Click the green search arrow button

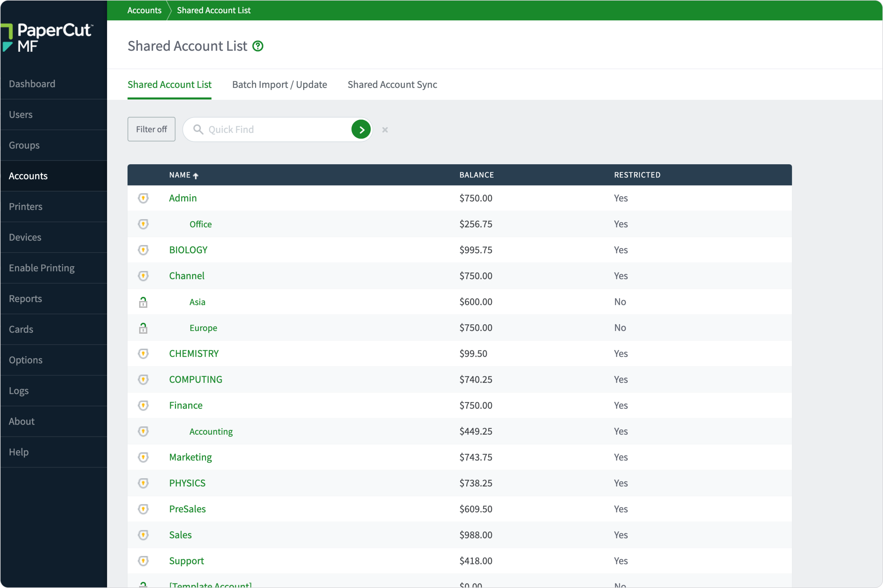pyautogui.click(x=360, y=129)
